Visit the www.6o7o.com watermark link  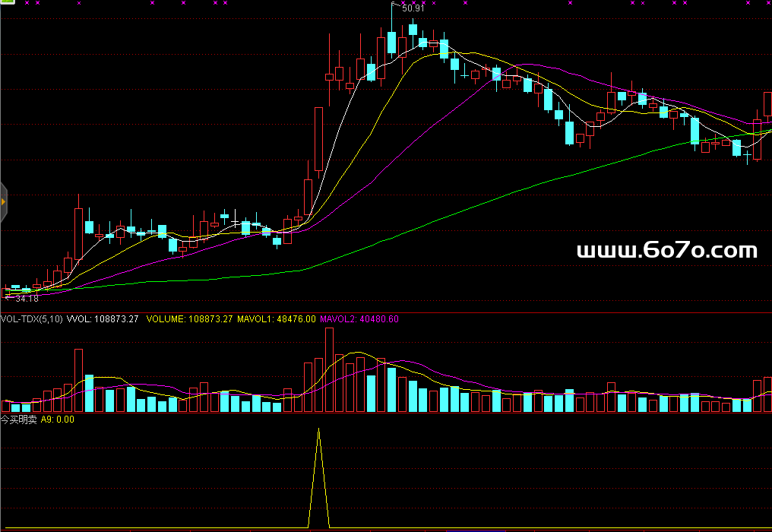(667, 250)
